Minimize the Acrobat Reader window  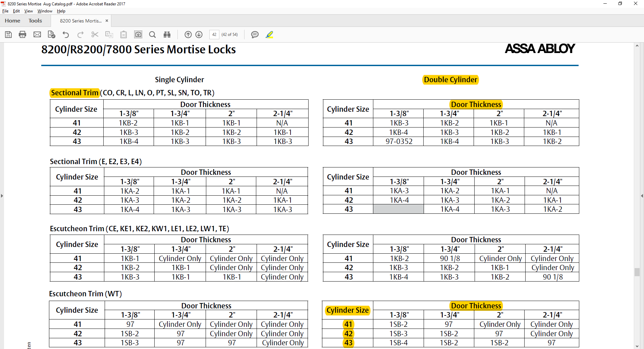click(605, 4)
